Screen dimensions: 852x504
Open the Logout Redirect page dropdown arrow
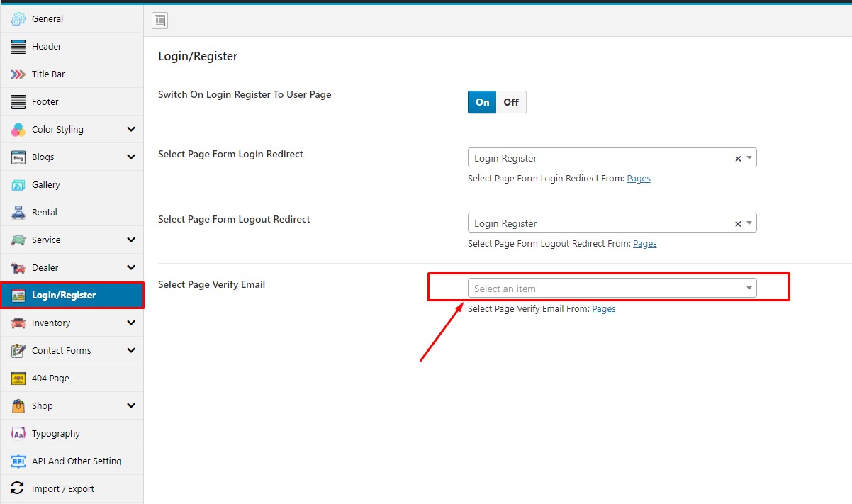pyautogui.click(x=749, y=223)
